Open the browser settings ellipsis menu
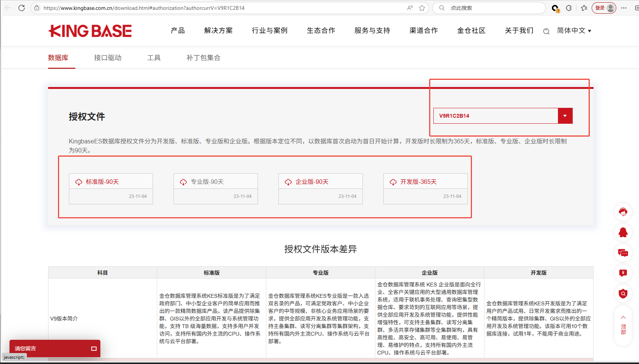The image size is (639, 364). point(624,8)
